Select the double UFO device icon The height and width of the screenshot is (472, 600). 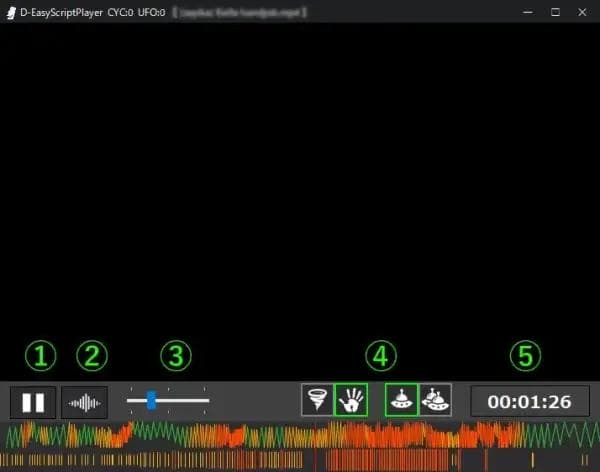click(435, 400)
